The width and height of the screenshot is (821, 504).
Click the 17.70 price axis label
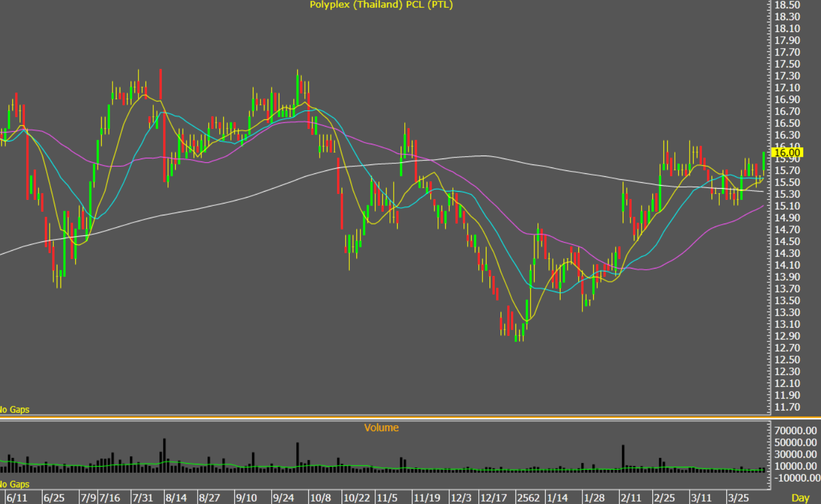[x=787, y=52]
